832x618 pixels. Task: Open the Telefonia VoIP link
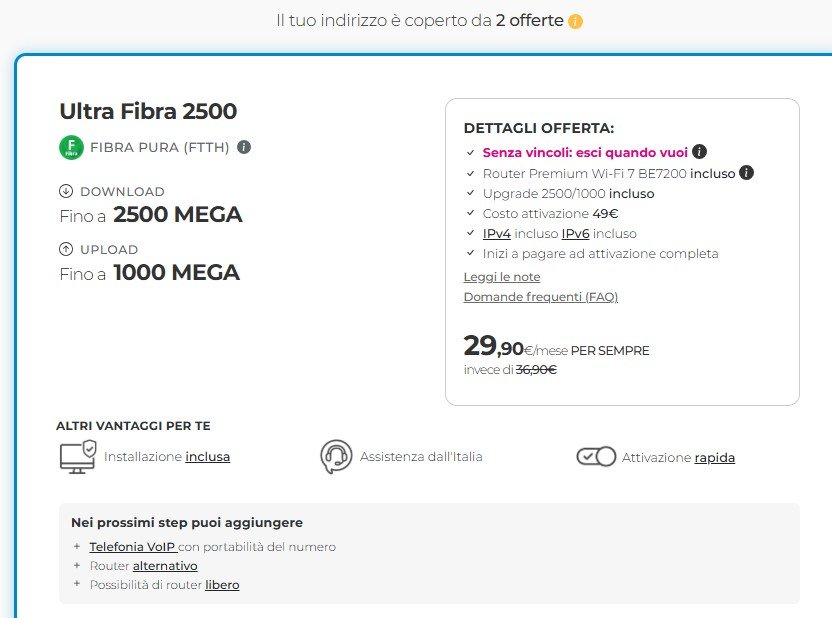[x=132, y=547]
